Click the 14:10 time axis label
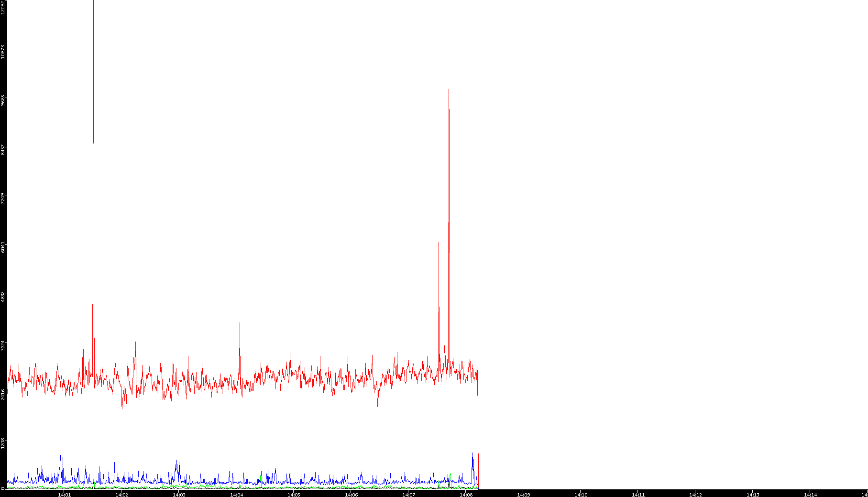The width and height of the screenshot is (868, 497). 581,494
